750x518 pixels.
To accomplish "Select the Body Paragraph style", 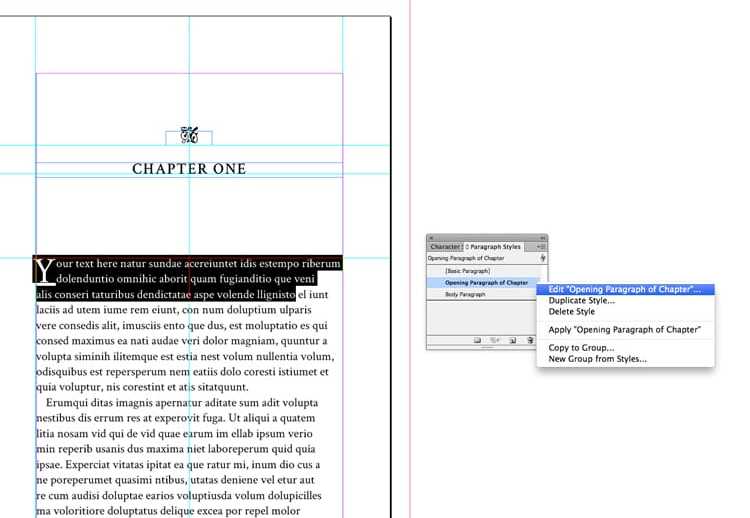I will 483,295.
